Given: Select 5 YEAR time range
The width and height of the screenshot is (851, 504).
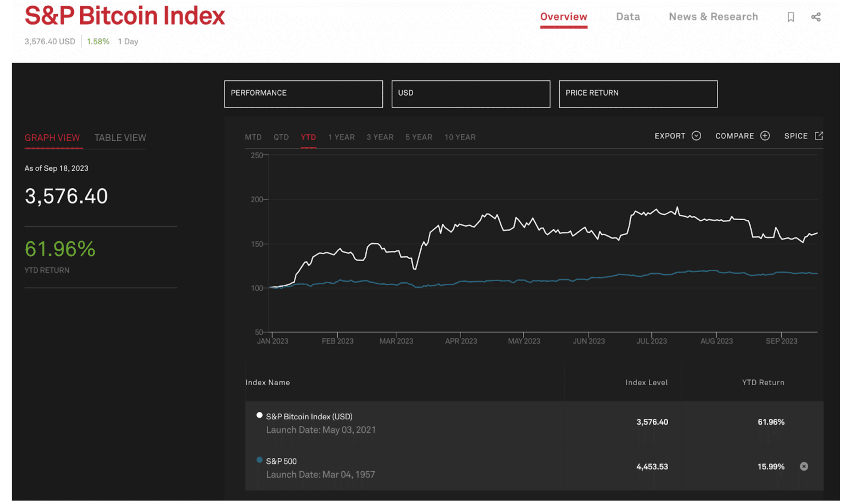Looking at the screenshot, I should click(x=419, y=137).
